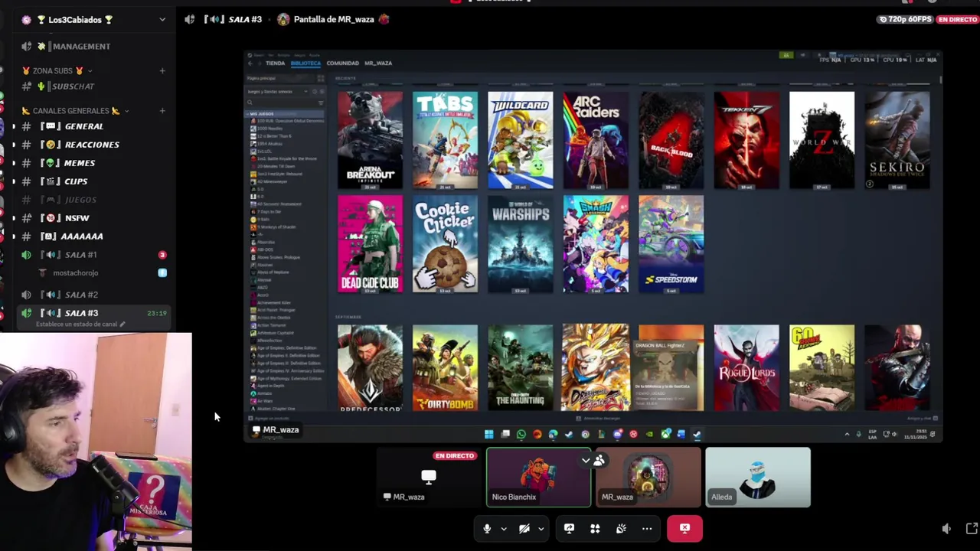The width and height of the screenshot is (980, 551).
Task: Click the 720p 60FPS quality badge
Action: click(905, 19)
